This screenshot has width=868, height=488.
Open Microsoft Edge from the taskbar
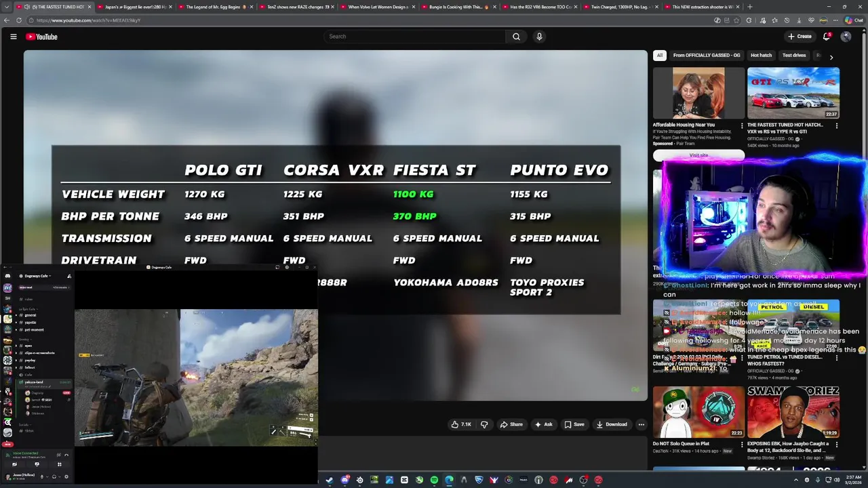[x=449, y=480]
